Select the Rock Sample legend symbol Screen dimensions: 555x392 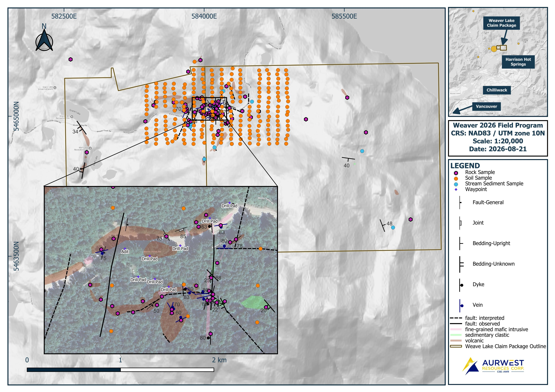click(x=456, y=173)
